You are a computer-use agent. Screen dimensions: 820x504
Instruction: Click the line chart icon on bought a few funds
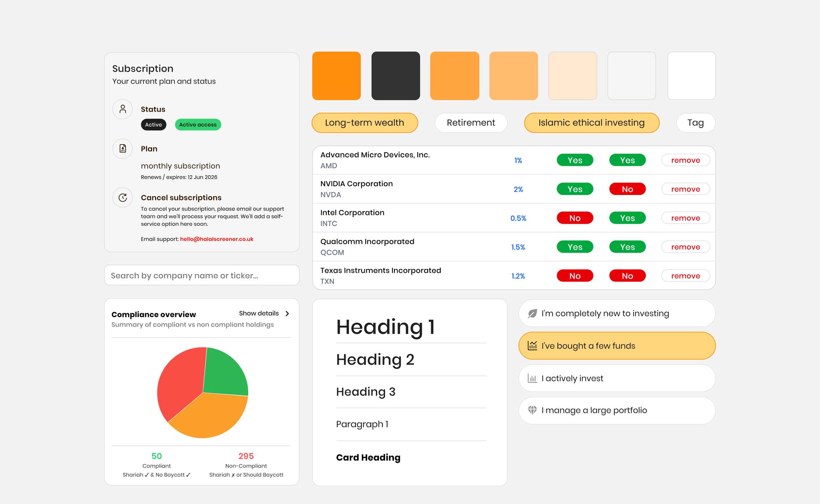click(532, 346)
